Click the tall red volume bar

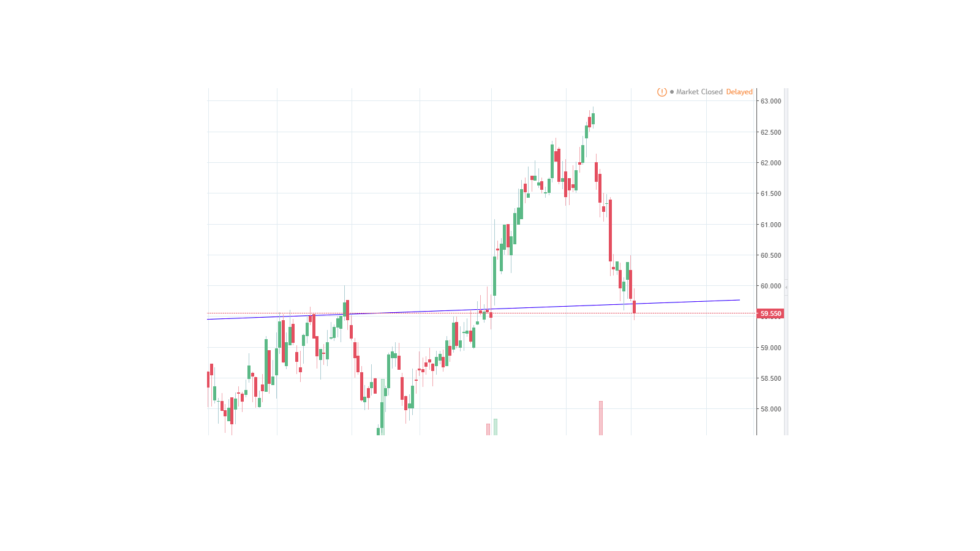601,418
